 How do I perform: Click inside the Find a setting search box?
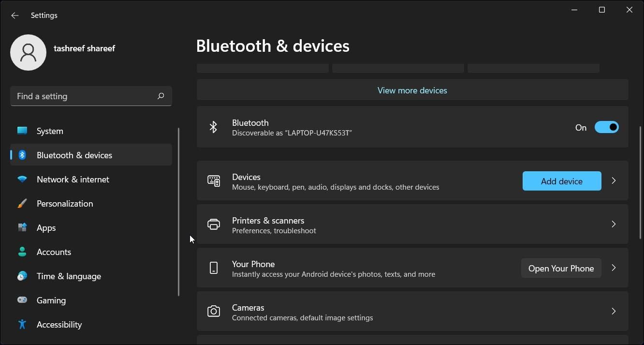(x=87, y=96)
